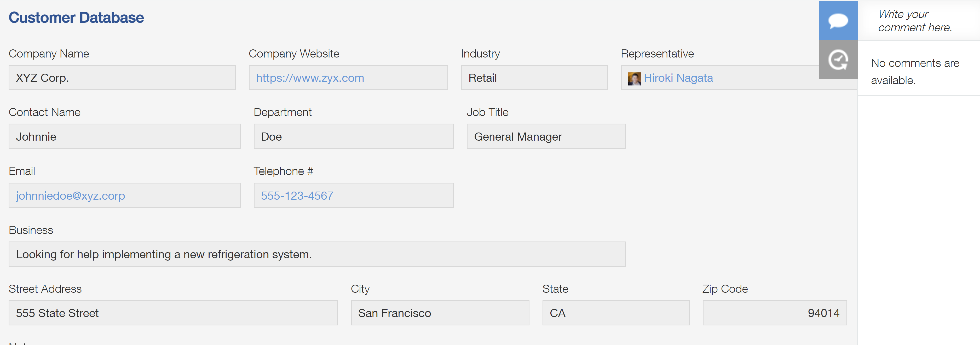Click the Company Name input field

pyautogui.click(x=123, y=78)
